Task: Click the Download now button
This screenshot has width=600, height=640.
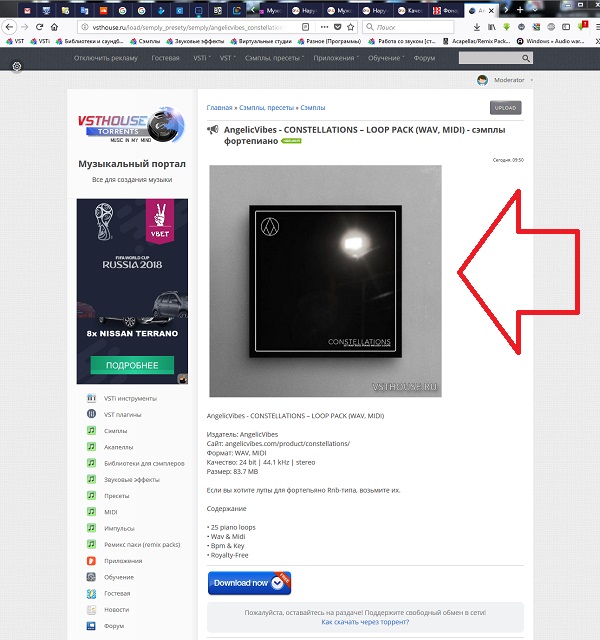Action: click(x=249, y=583)
